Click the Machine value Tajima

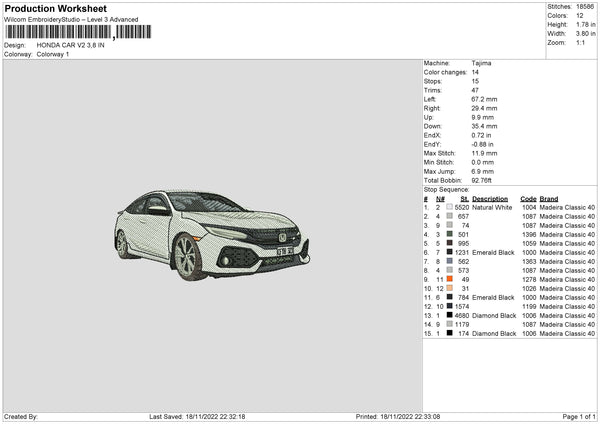coord(481,63)
